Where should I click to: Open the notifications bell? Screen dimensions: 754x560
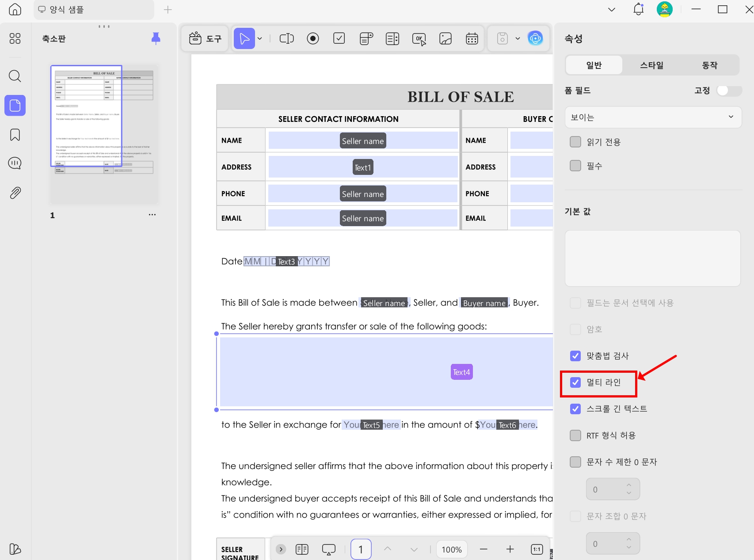coord(639,9)
